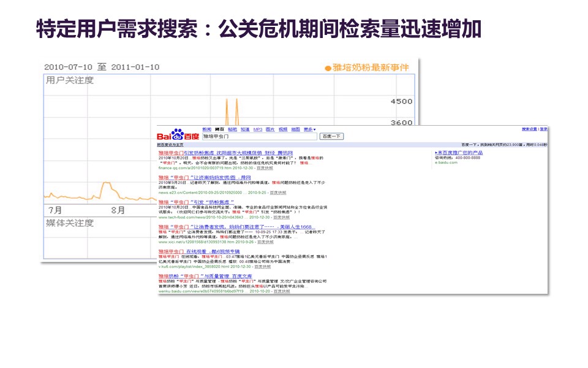Open 搜索设置 search settings link
This screenshot has width=588, height=368.
pyautogui.click(x=530, y=129)
